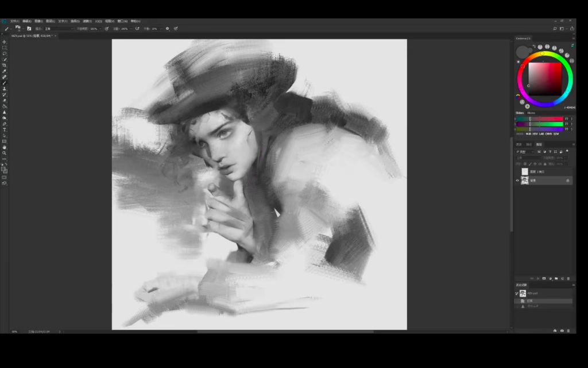Switch to the Mixers tab in Coolorus
588x368 pixels.
tap(531, 113)
